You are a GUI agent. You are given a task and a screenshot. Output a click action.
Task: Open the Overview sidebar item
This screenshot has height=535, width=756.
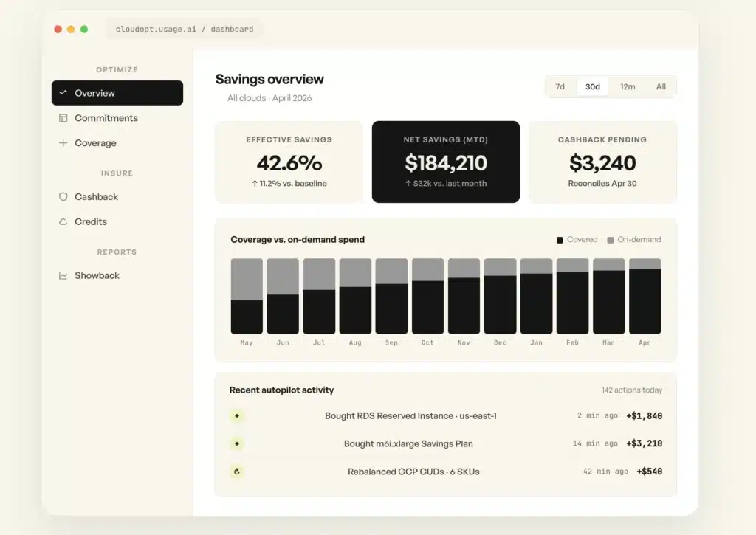pyautogui.click(x=117, y=93)
